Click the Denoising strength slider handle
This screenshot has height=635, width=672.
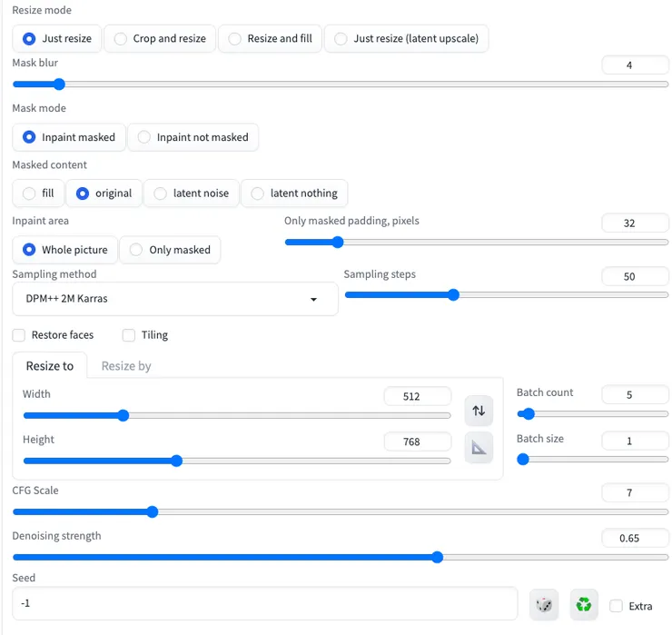coord(437,557)
